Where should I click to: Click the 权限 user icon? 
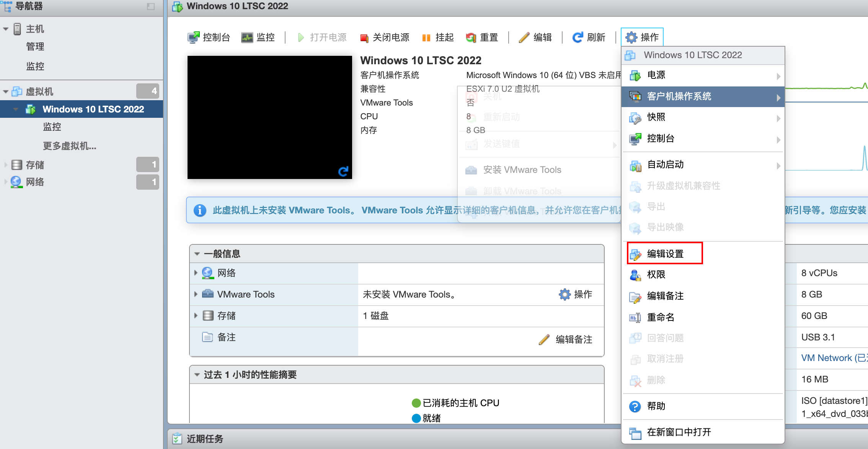pyautogui.click(x=635, y=275)
